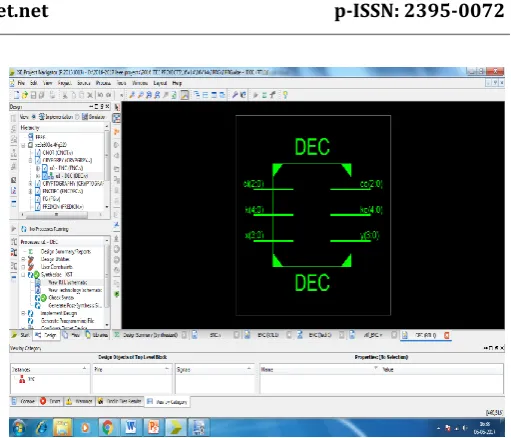The image size is (511, 438).
Task: Click the DEC instance icon in Instances list
Action: click(x=22, y=379)
